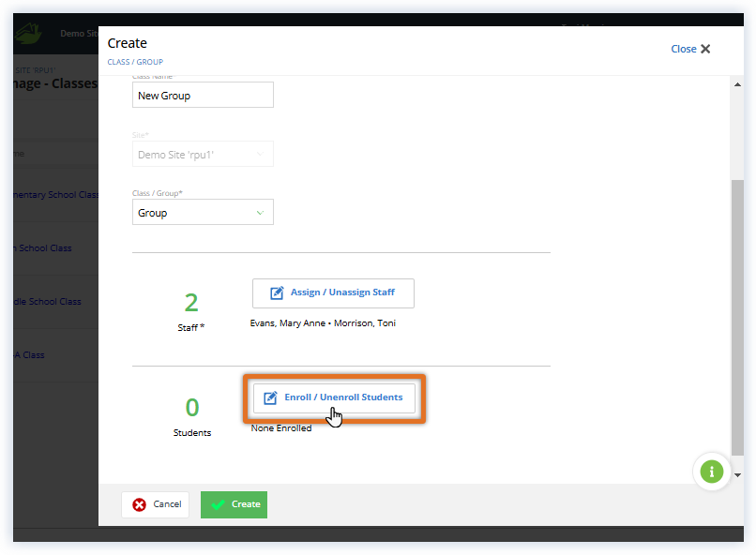Click the green info help icon
Image resolution: width=756 pixels, height=555 pixels.
tap(711, 472)
